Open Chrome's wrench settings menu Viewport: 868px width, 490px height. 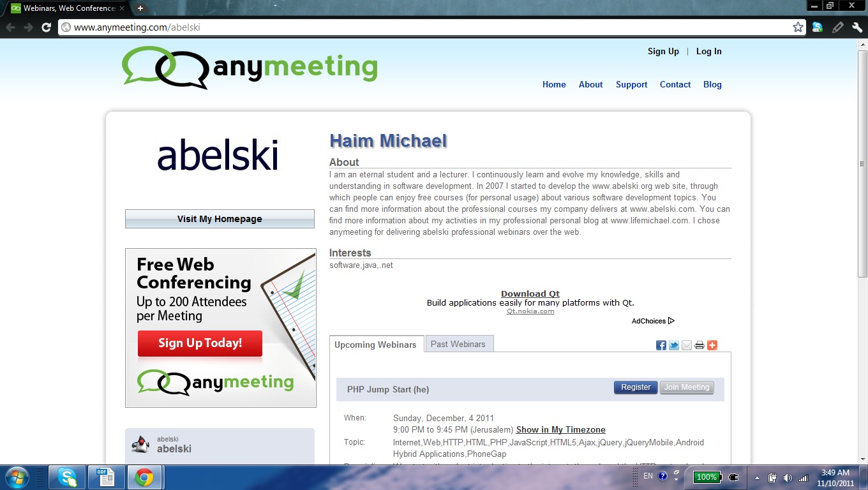pyautogui.click(x=857, y=27)
